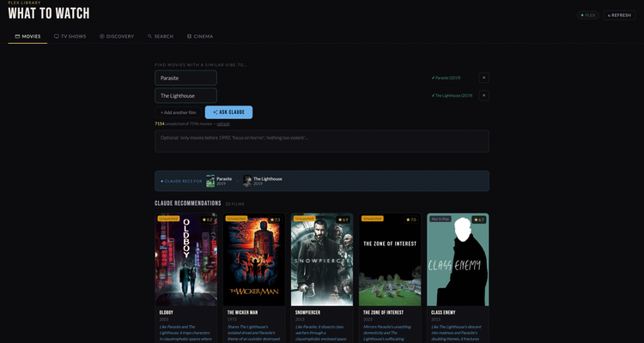
Task: Click the What To Watch heading
Action: [49, 14]
